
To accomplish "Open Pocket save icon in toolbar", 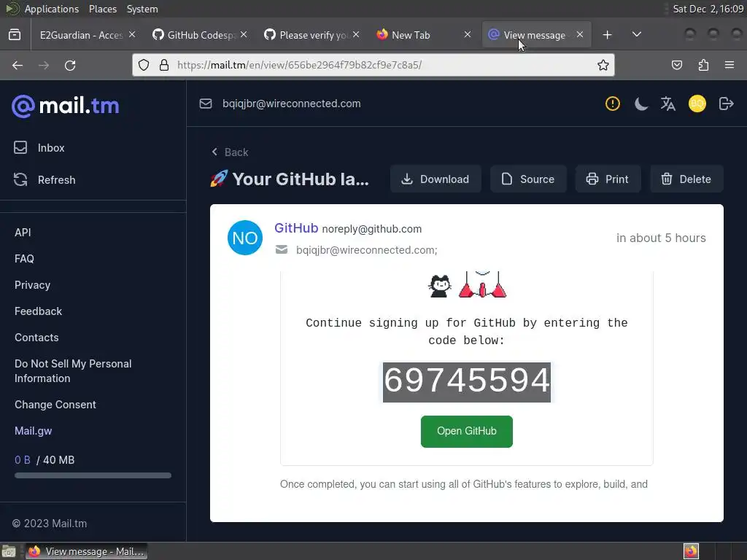I will coord(676,65).
